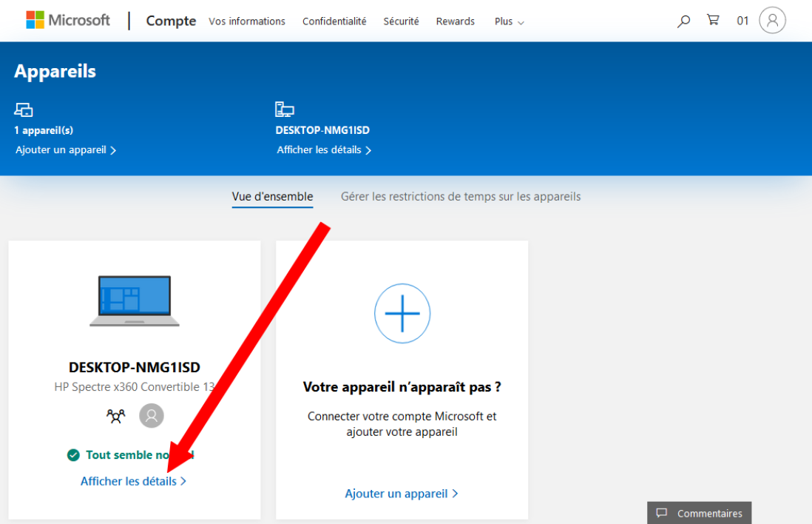Click the device icon above DESKTOP-NMG1ISD
The image size is (812, 524).
285,108
